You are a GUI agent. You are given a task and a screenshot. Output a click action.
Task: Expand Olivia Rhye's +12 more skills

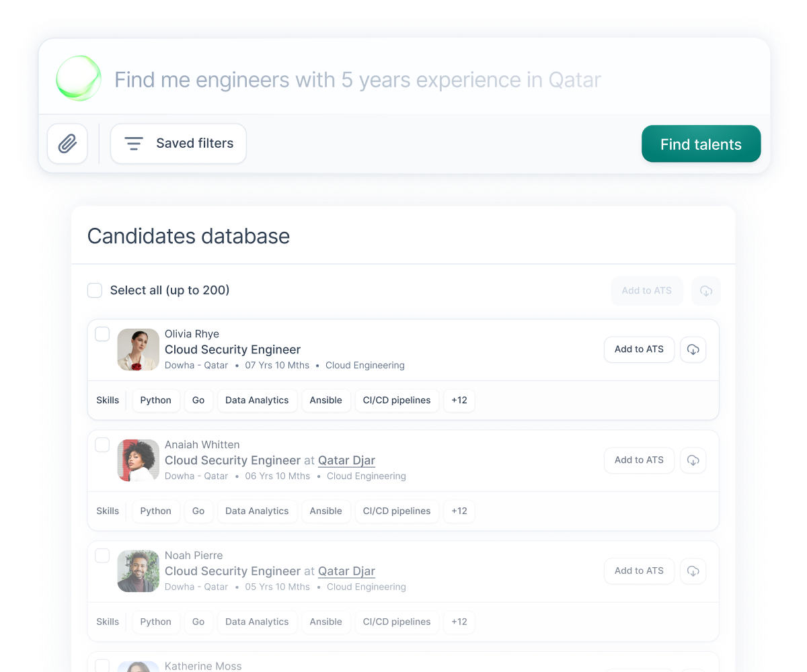[x=459, y=401]
